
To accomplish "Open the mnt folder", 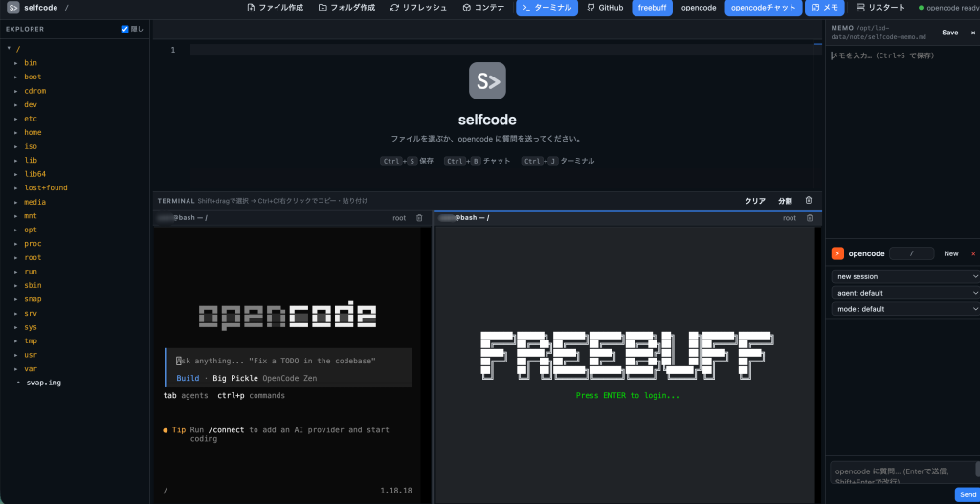I will [30, 215].
